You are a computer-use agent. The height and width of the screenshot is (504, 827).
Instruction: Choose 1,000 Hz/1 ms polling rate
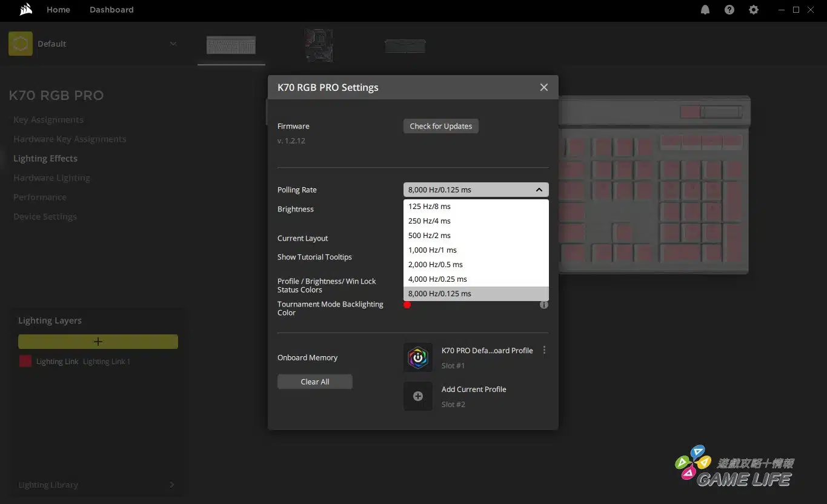click(x=433, y=250)
